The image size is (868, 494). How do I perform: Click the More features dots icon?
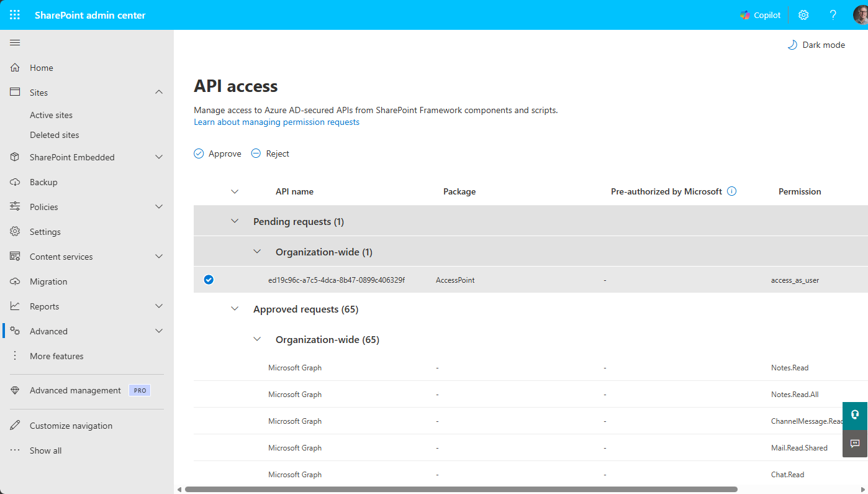[16, 356]
